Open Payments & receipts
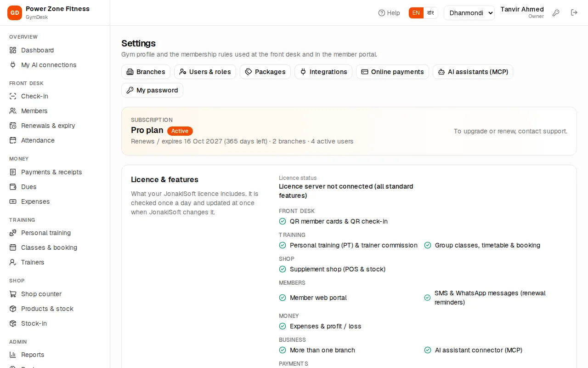The width and height of the screenshot is (588, 368). click(x=55, y=172)
